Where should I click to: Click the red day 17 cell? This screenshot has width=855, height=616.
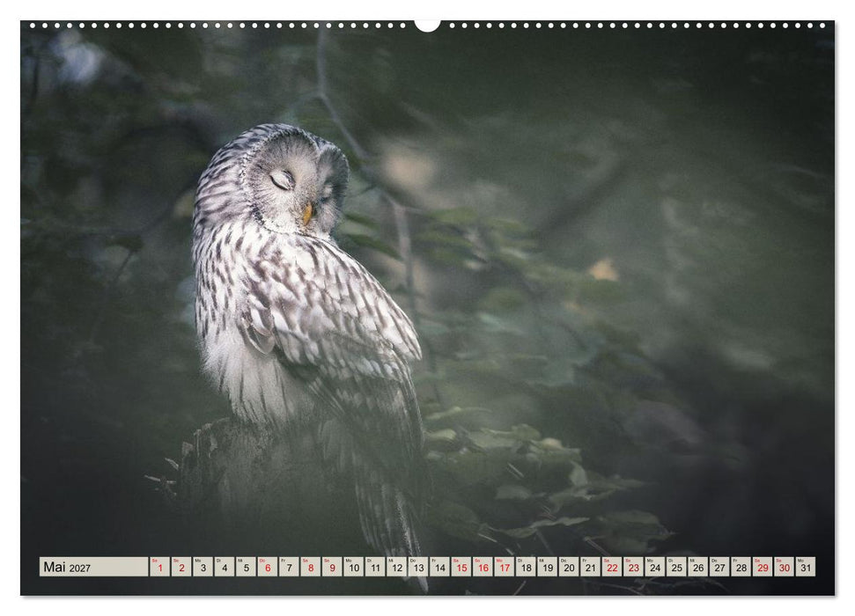(x=505, y=567)
